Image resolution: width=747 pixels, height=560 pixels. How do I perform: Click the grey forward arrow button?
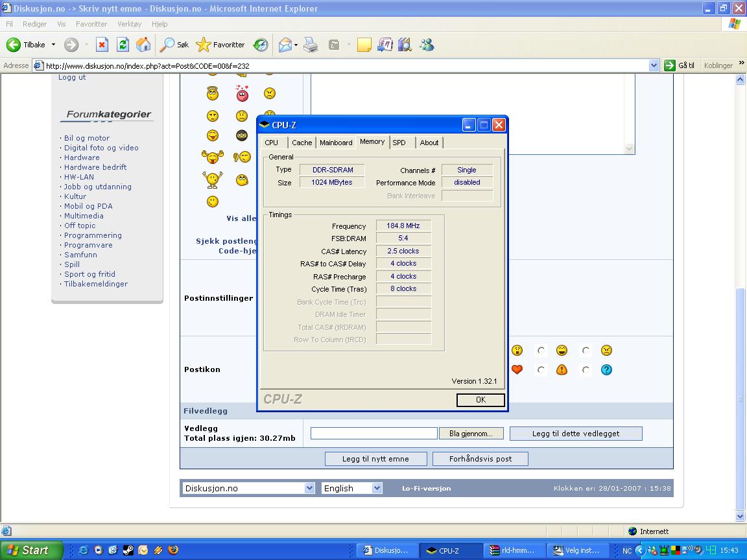[x=71, y=45]
